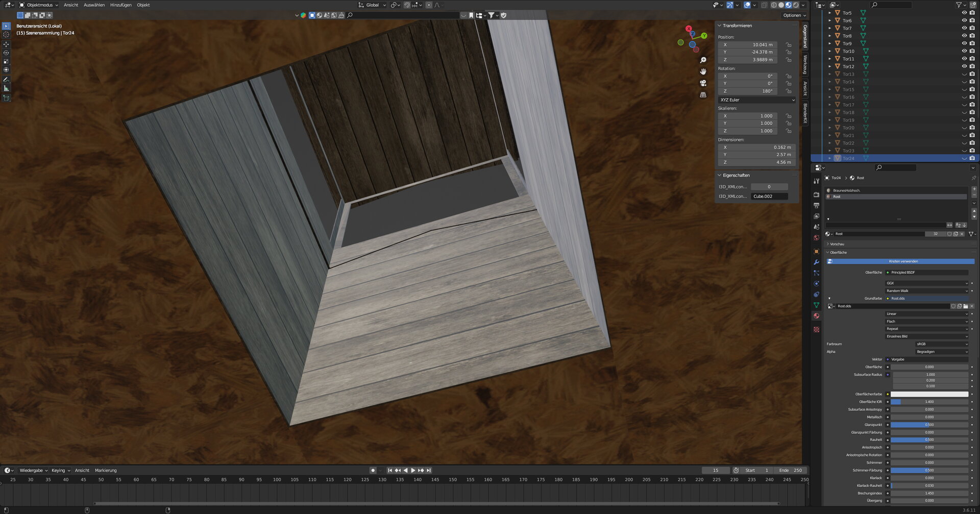Expand the Vorschau panel
Screen dimensions: 980x514
[837, 244]
